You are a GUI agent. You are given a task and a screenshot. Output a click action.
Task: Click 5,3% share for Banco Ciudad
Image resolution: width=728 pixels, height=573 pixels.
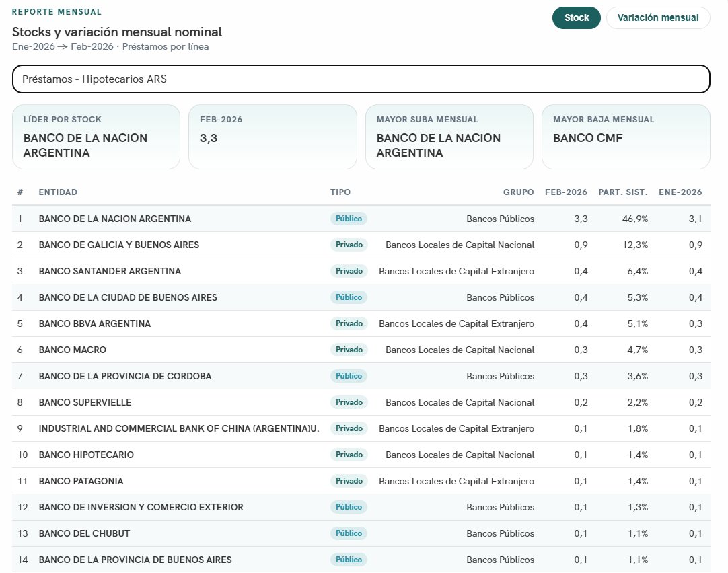pos(637,297)
